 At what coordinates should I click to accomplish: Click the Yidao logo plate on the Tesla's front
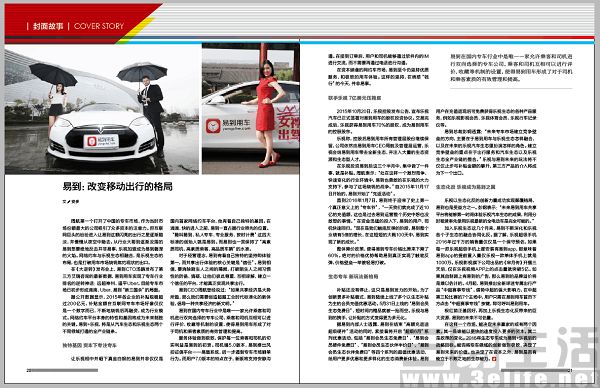tap(101, 141)
